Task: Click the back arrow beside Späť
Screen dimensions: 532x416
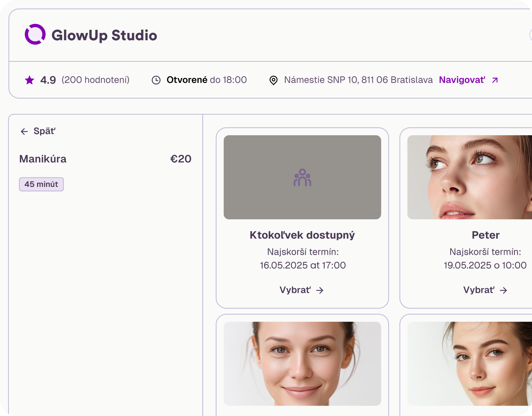Action: (24, 131)
